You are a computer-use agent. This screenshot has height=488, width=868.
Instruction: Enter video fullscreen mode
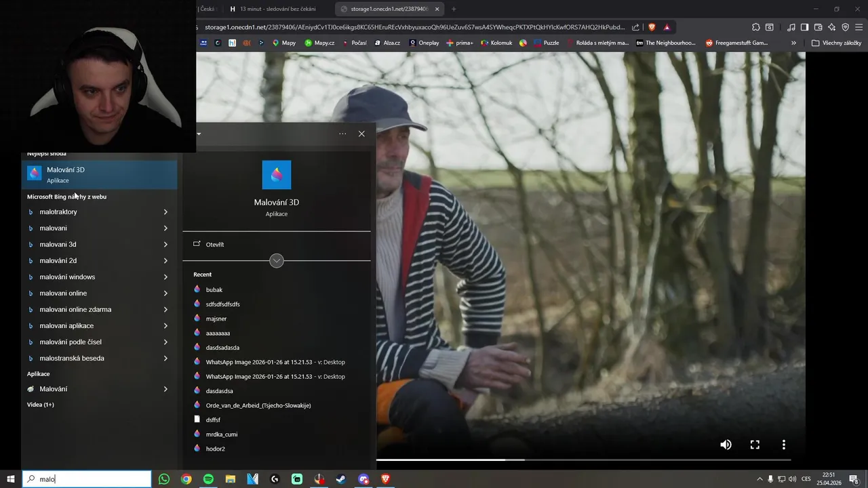click(755, 445)
